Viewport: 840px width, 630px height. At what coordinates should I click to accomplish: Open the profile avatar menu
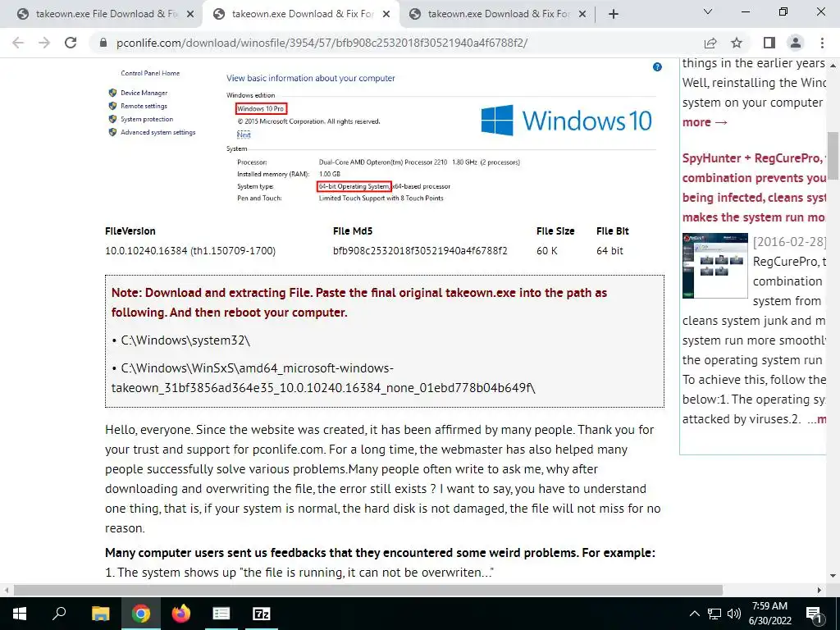[x=796, y=43]
